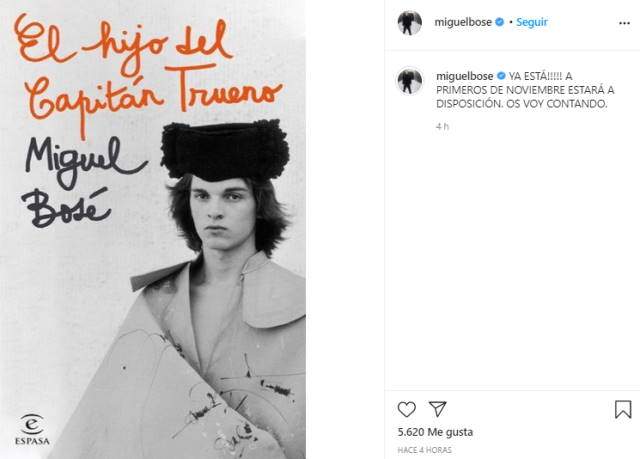
Task: Share the post via paper plane icon
Action: 438,409
